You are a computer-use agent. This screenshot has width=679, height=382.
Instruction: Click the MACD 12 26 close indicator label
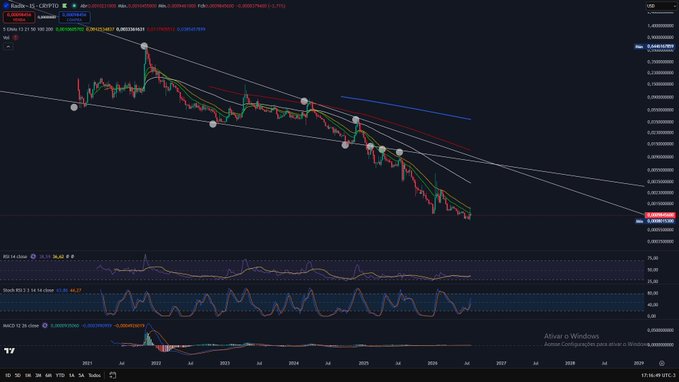21,325
